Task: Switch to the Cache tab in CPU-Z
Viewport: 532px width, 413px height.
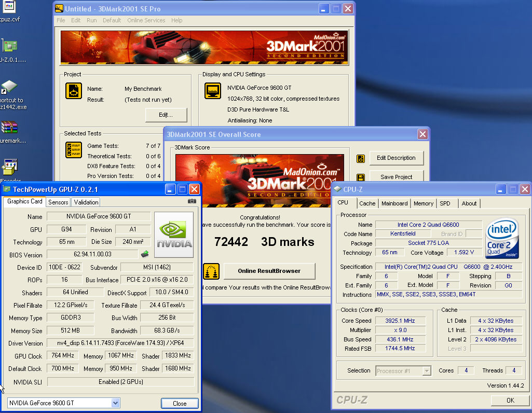Action: (367, 203)
